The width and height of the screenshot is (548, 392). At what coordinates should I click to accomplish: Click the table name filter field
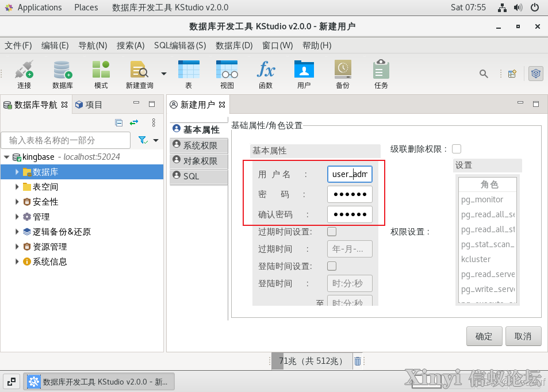[x=66, y=140]
